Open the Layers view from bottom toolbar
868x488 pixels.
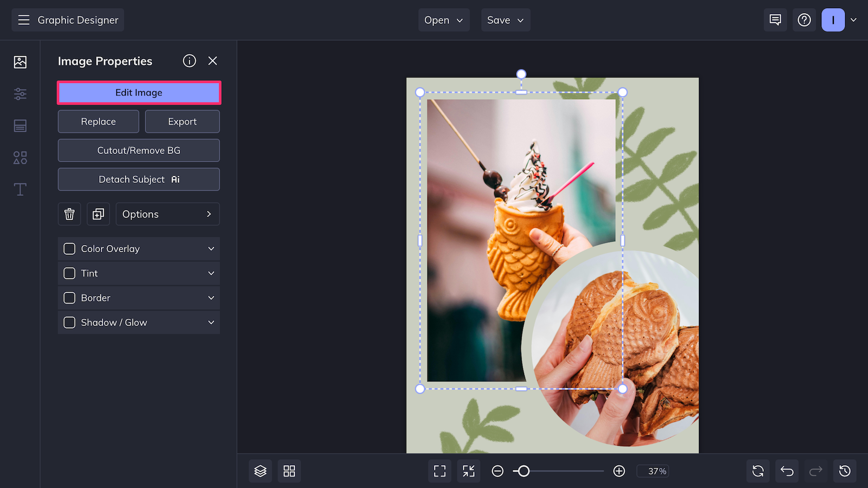pos(260,471)
